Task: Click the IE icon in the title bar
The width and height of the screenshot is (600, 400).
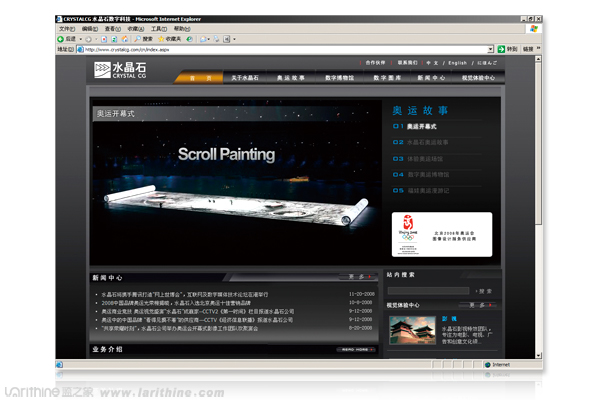Action: coord(59,19)
